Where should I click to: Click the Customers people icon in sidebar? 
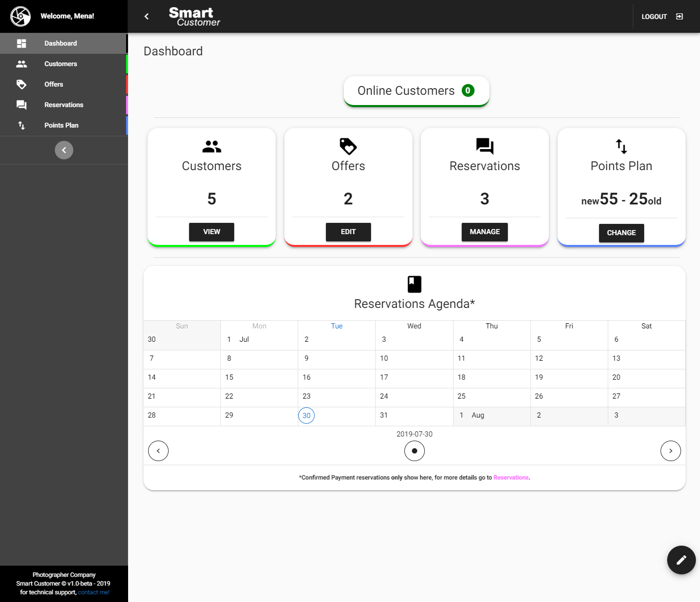(x=22, y=64)
